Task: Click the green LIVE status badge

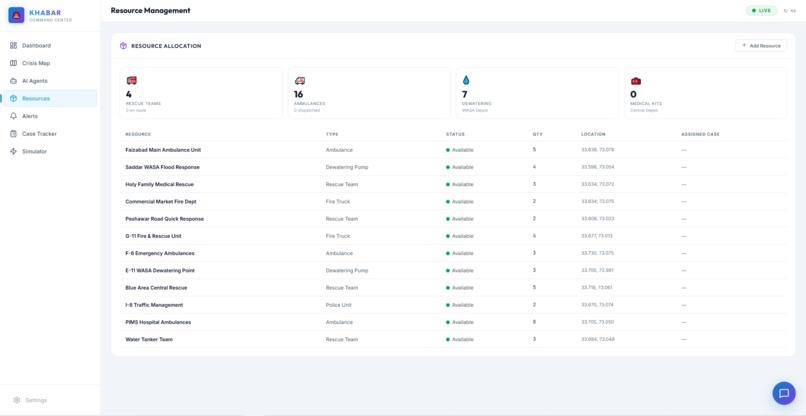Action: coord(761,10)
